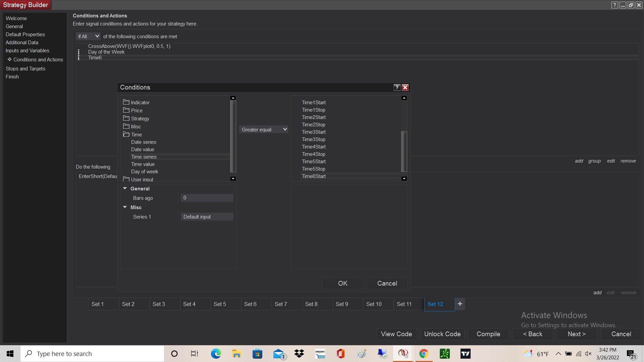The width and height of the screenshot is (644, 362).
Task: Select Time3Start in the right list
Action: [314, 132]
